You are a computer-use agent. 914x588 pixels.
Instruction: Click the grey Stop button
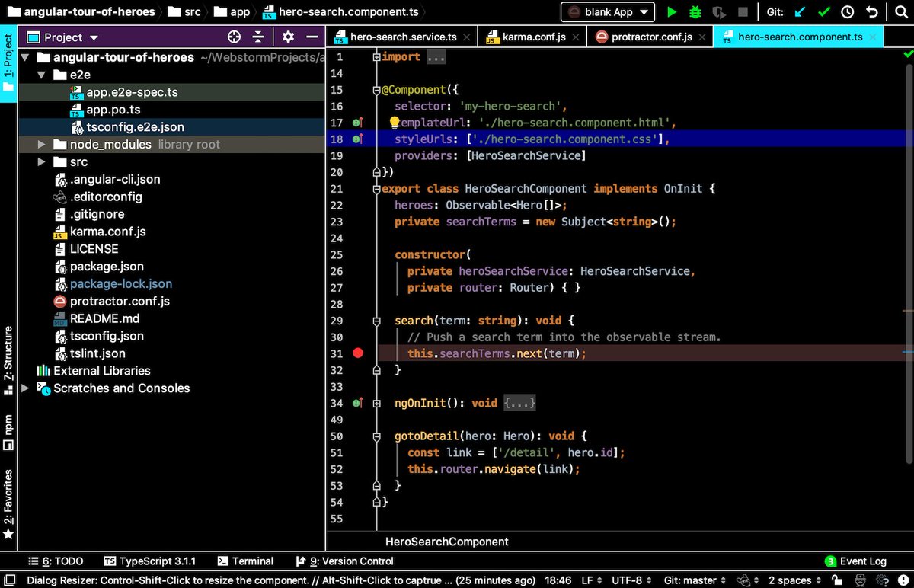(x=743, y=12)
